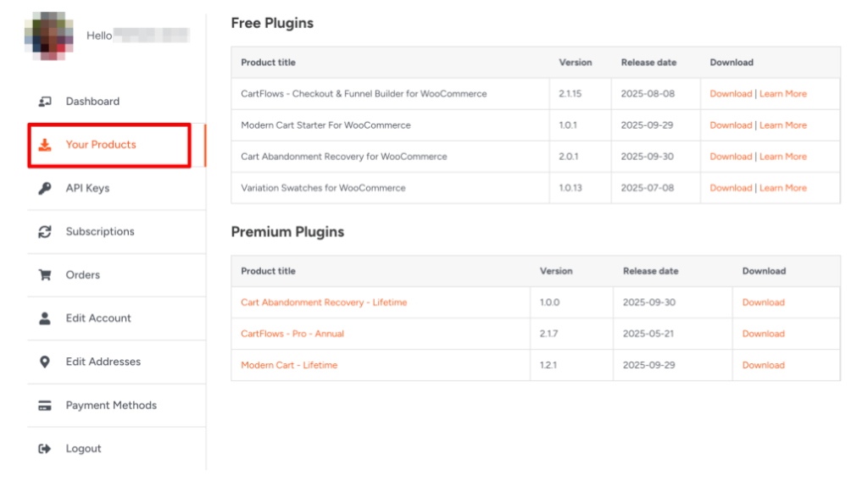Open the Subscriptions menu item

tap(100, 231)
